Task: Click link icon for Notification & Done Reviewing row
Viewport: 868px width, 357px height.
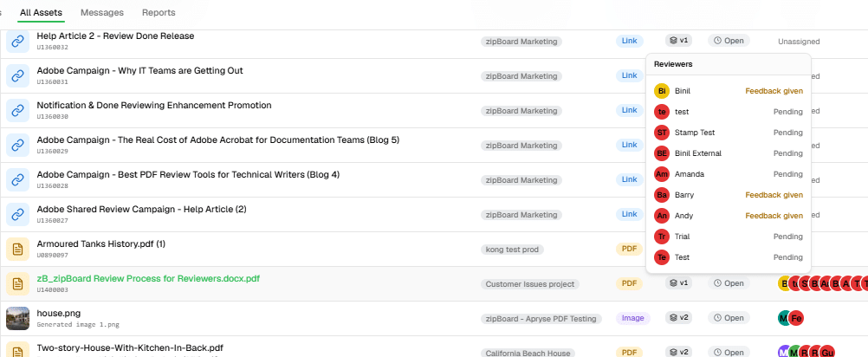Action: (x=17, y=111)
